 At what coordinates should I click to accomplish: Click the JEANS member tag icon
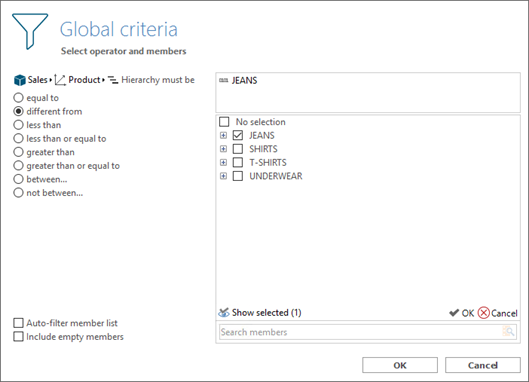point(223,80)
